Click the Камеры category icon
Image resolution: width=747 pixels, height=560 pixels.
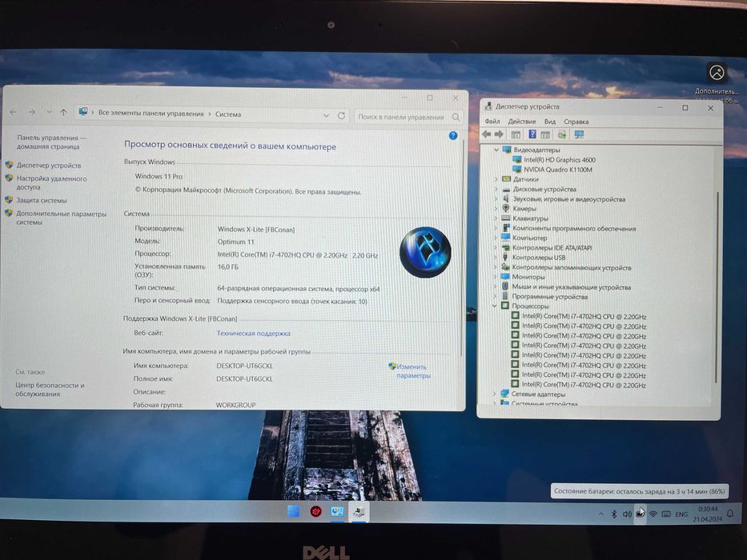[x=506, y=209]
